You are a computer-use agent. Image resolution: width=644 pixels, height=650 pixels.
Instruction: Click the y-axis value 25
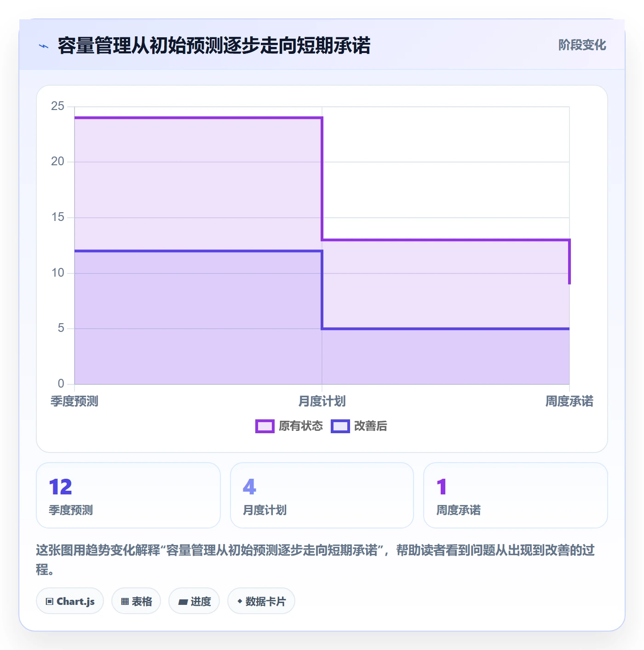tap(57, 106)
